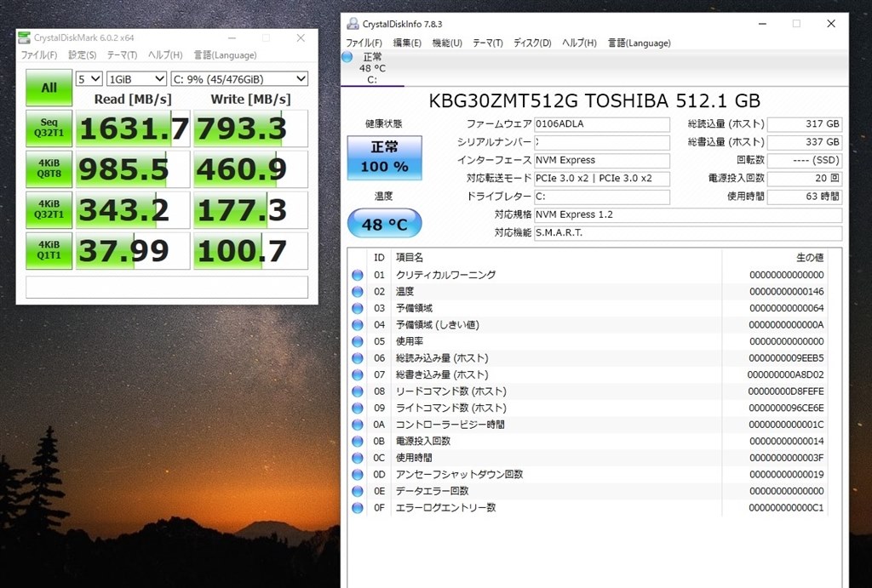This screenshot has width=872, height=588.
Task: Click the green All benchmark button
Action: pyautogui.click(x=49, y=88)
